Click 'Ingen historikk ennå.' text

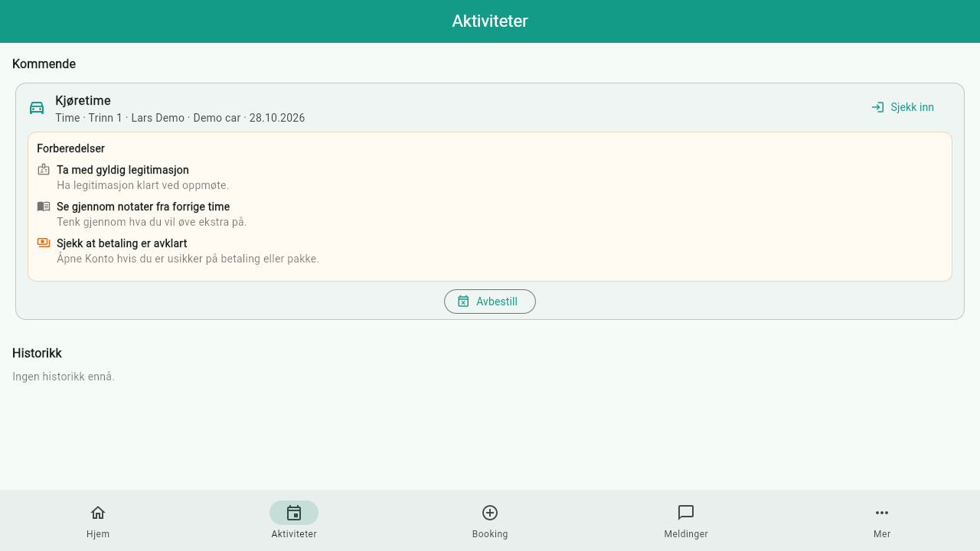coord(64,377)
